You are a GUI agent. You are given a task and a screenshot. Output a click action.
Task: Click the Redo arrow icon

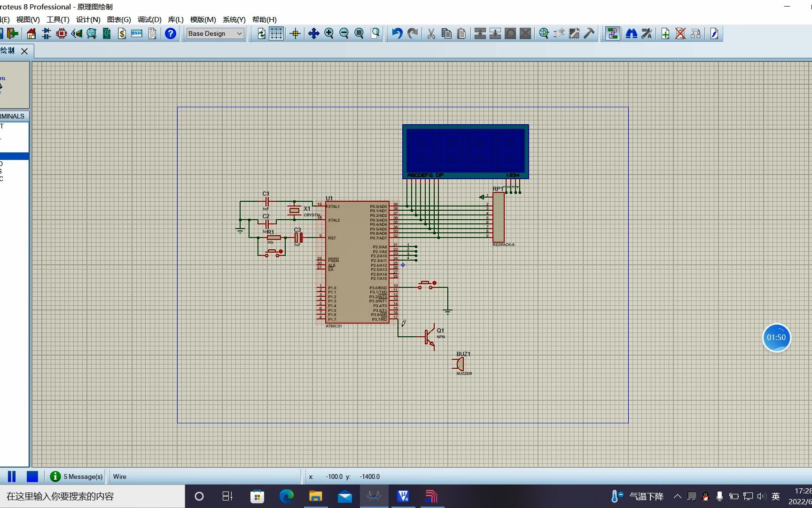[x=413, y=33]
